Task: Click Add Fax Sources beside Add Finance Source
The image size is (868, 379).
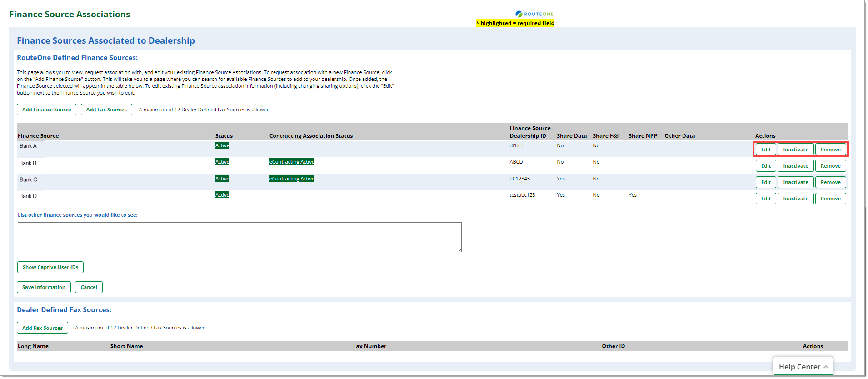Action: coord(106,110)
